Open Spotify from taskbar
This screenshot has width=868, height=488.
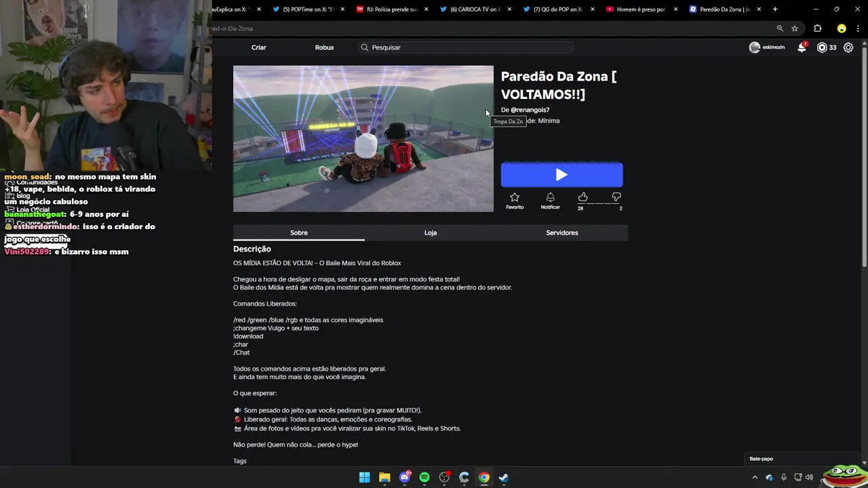[x=425, y=477]
